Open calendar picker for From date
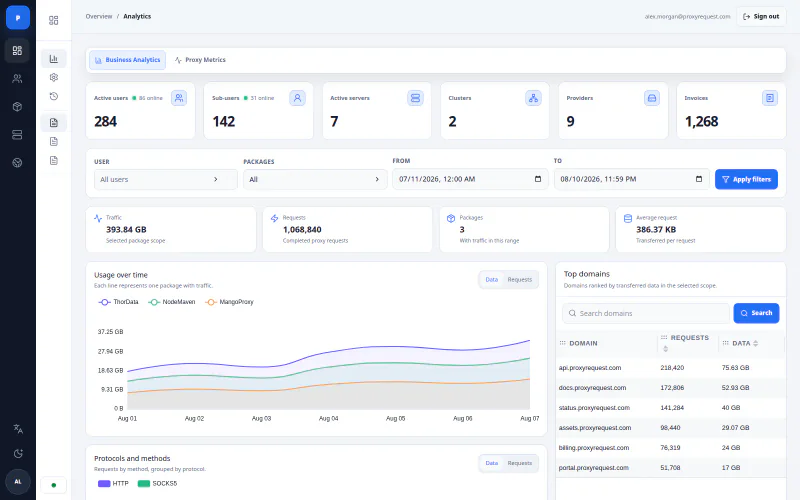Screen dimensions: 800x500 coord(538,179)
